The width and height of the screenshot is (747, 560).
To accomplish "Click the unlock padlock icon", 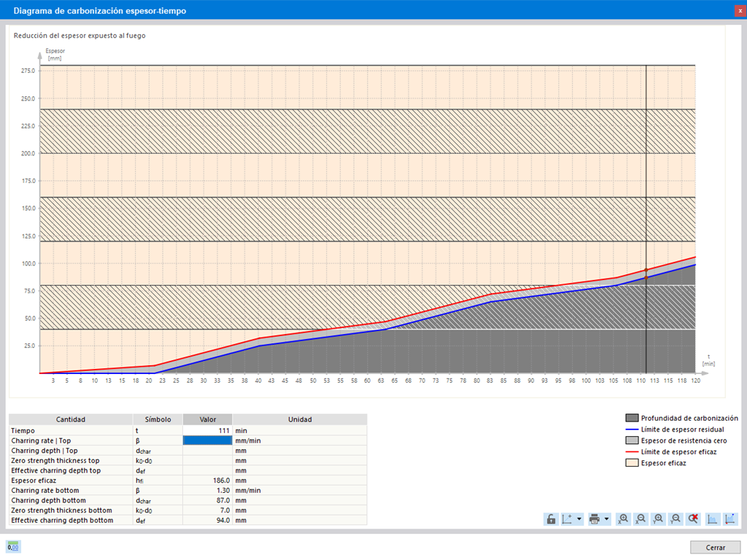I will tap(551, 519).
